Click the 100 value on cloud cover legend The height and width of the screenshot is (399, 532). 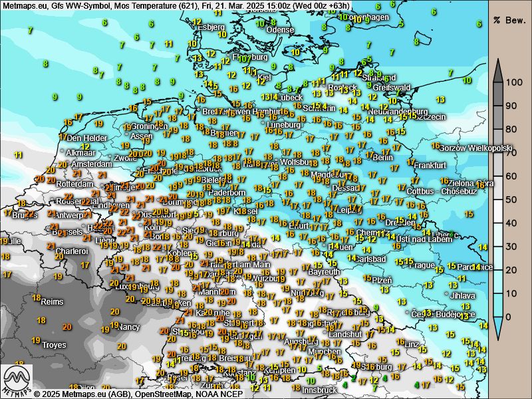pos(512,82)
